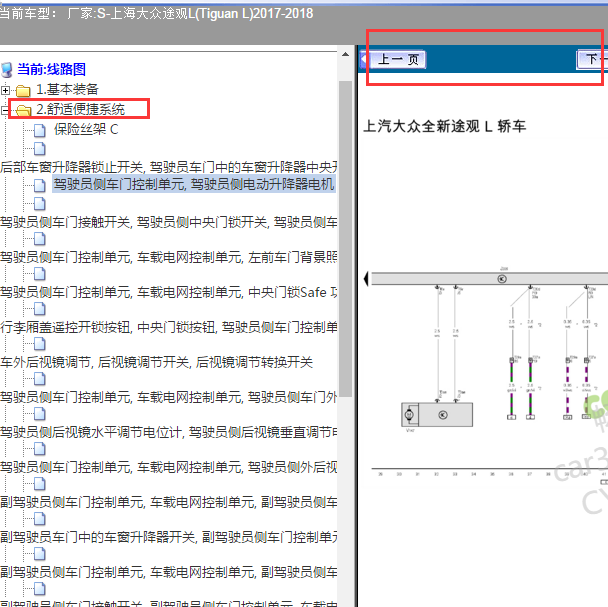Image resolution: width=608 pixels, height=607 pixels.
Task: Click document icon above 中央门锁Safe entry
Action: pyautogui.click(x=40, y=274)
